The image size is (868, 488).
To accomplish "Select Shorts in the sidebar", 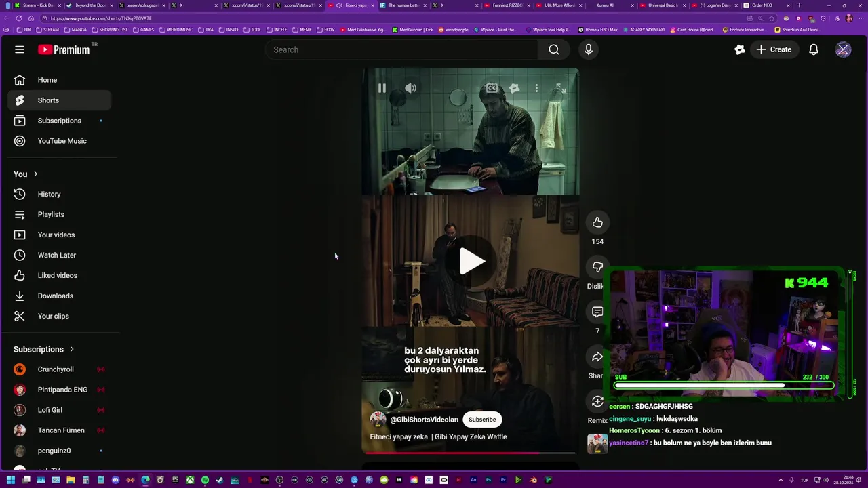I will coord(60,100).
